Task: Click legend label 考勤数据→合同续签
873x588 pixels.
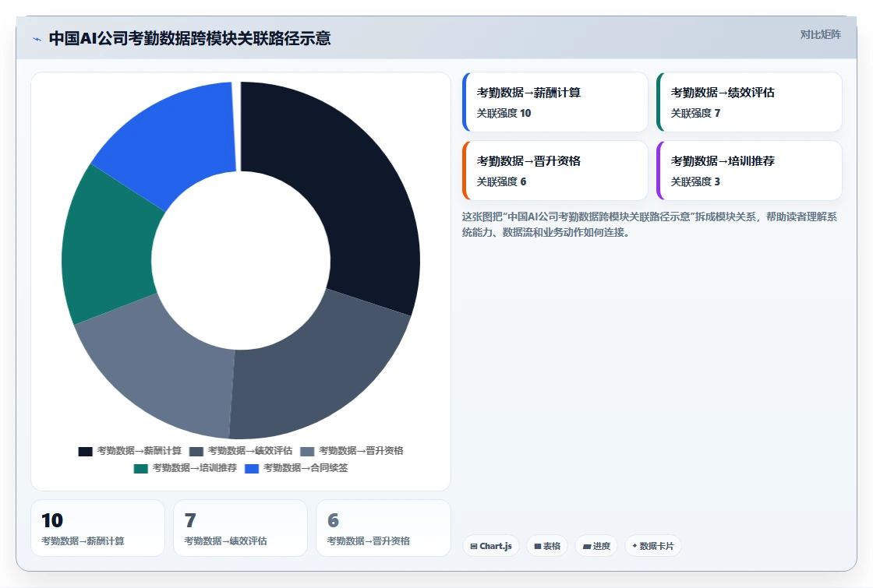Action: [305, 468]
